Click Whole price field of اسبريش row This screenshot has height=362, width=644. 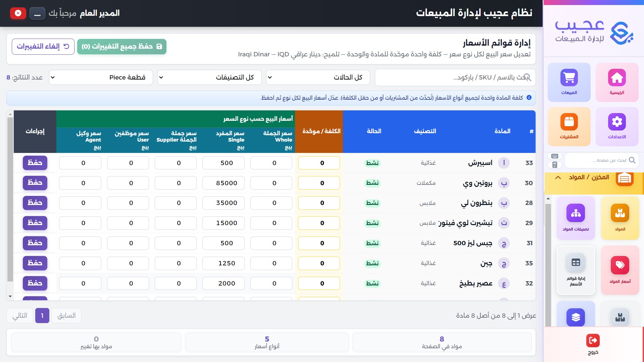[271, 163]
